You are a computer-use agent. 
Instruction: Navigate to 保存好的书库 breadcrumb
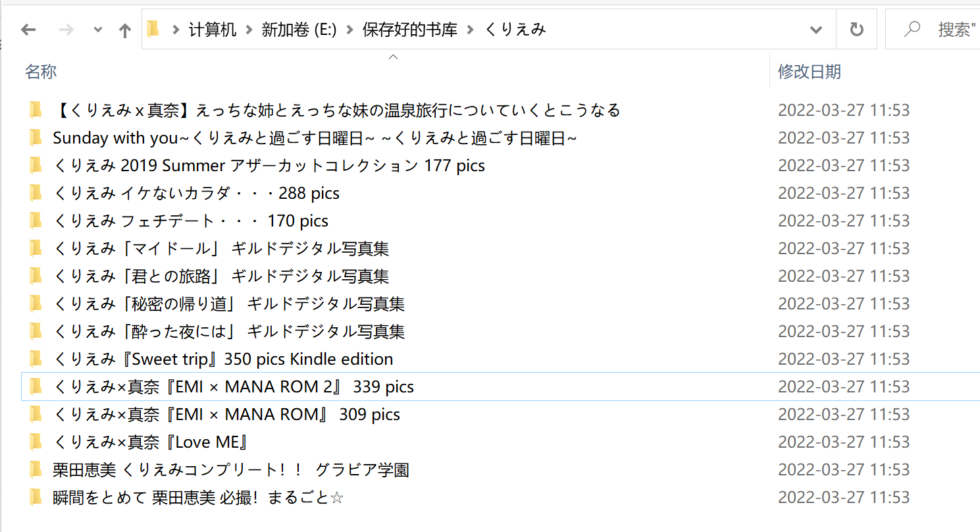409,30
